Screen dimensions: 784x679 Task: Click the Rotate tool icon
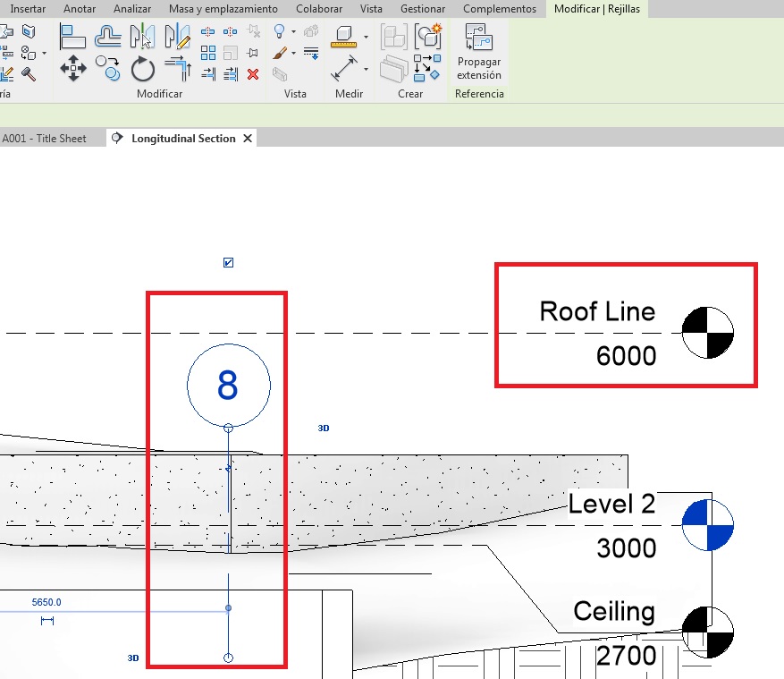[x=142, y=69]
